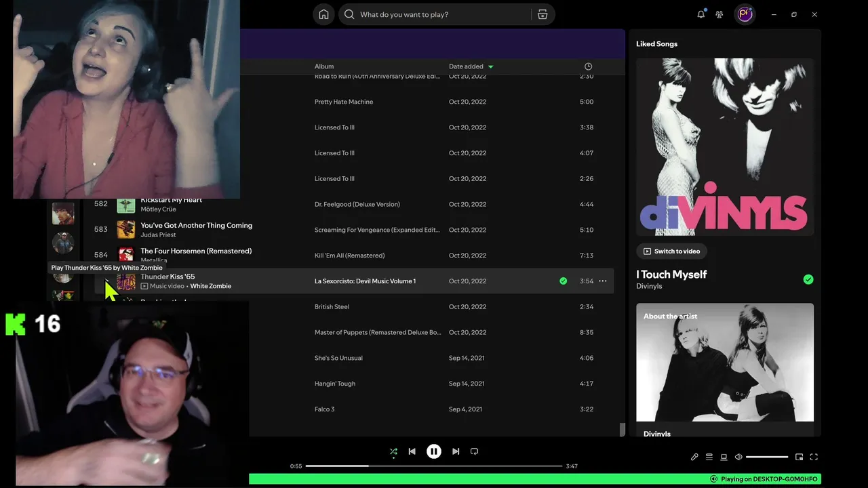Screen dimensions: 868x488
Task: Go to the Spotify Home icon
Action: tap(323, 14)
